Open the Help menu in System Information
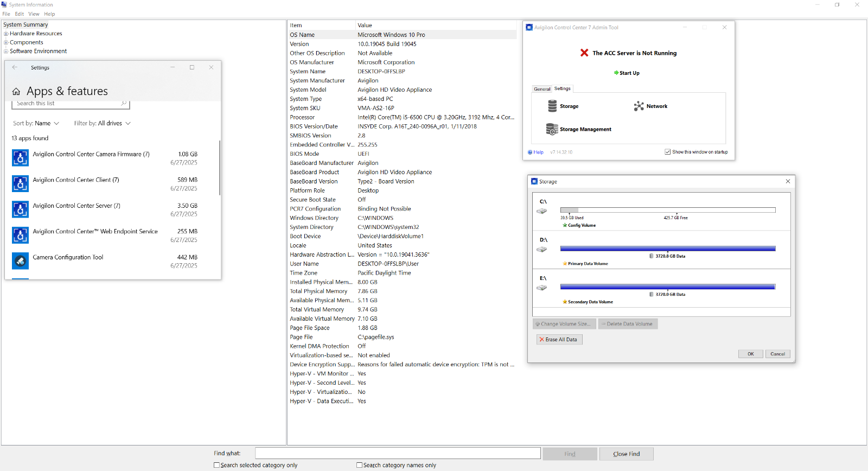 click(49, 14)
